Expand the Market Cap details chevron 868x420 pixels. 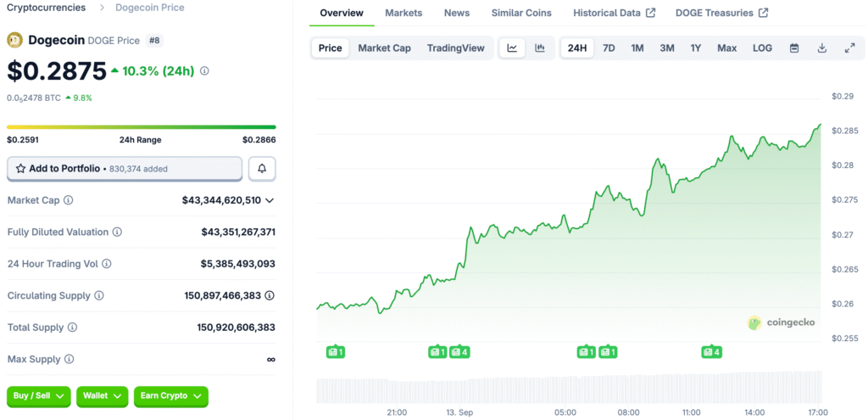(270, 200)
